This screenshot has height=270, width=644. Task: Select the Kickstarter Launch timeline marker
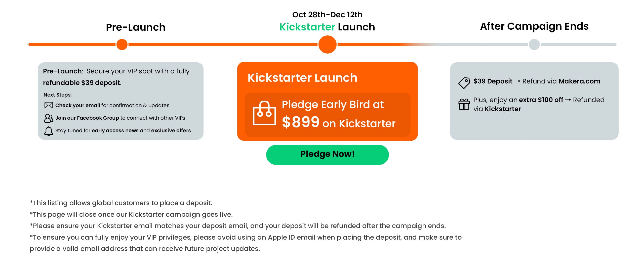coord(327,44)
